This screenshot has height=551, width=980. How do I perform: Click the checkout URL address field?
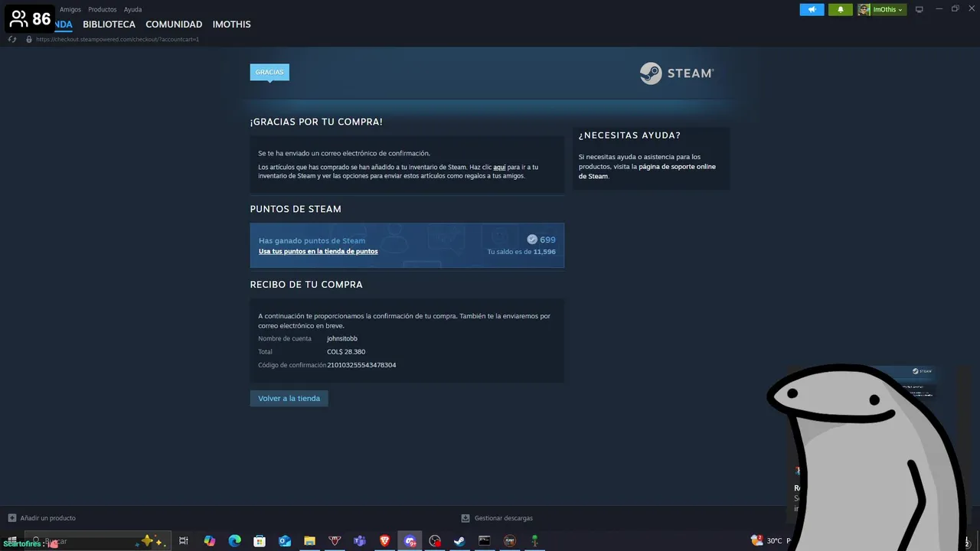[x=117, y=39]
